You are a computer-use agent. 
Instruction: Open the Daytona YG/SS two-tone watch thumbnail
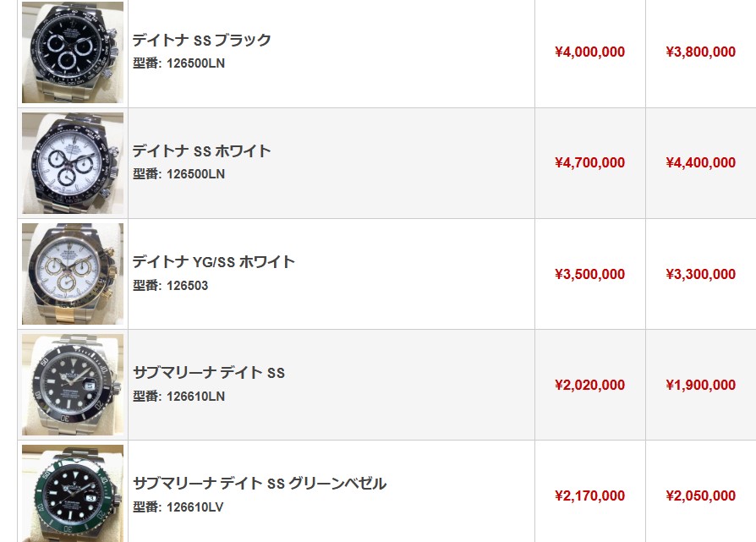(73, 274)
